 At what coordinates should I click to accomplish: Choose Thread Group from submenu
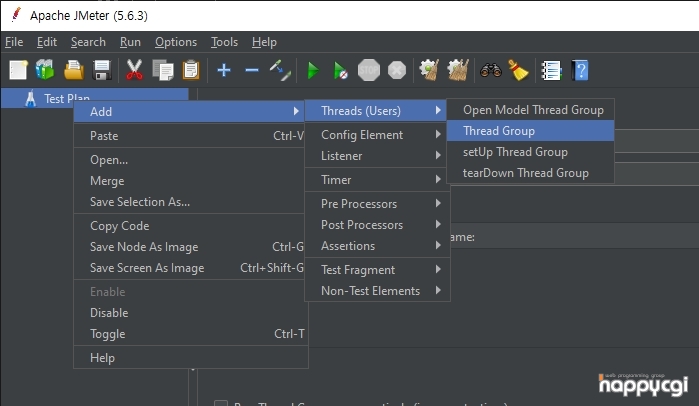(530, 131)
